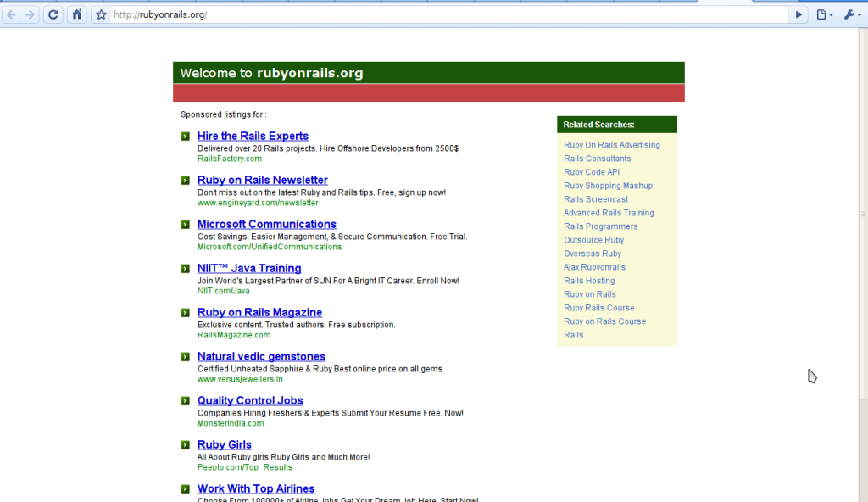Open the Ruby on Rails Newsletter link
868x502 pixels.
[x=262, y=180]
